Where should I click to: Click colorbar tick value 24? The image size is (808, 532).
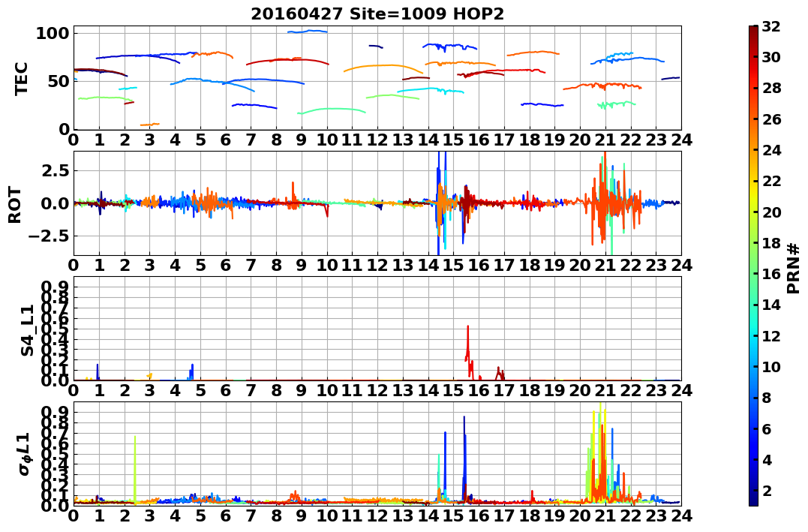tap(771, 150)
